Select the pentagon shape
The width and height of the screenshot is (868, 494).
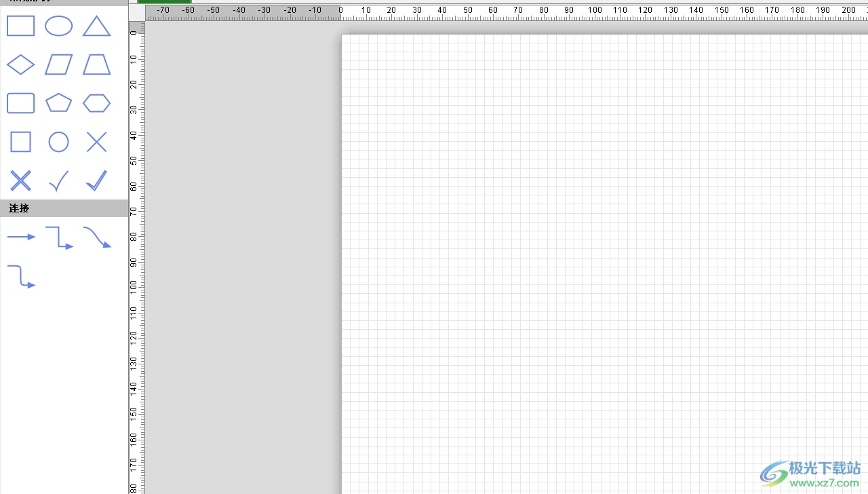pos(58,103)
